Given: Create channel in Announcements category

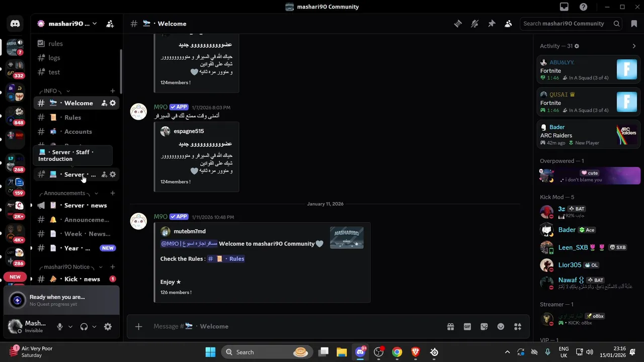Looking at the screenshot, I should point(113,193).
